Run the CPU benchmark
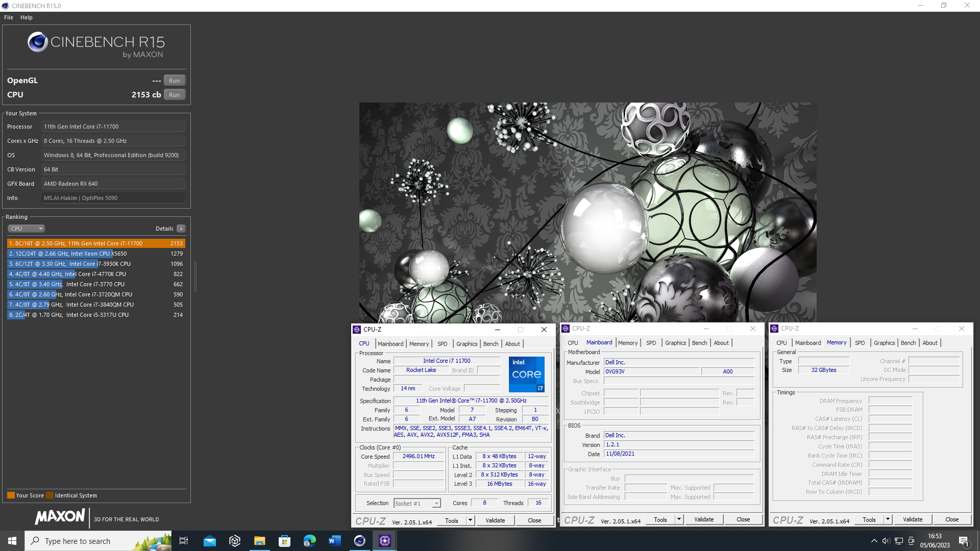980x551 pixels. (x=175, y=95)
